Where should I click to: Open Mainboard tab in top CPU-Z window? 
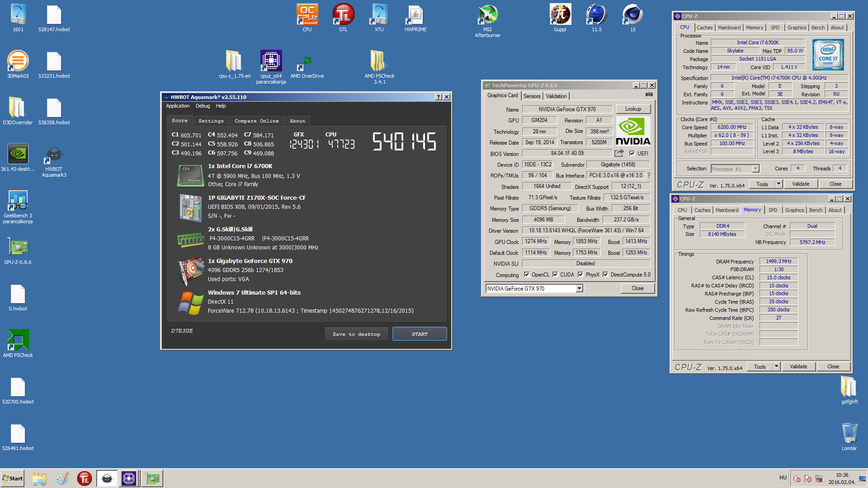729,28
